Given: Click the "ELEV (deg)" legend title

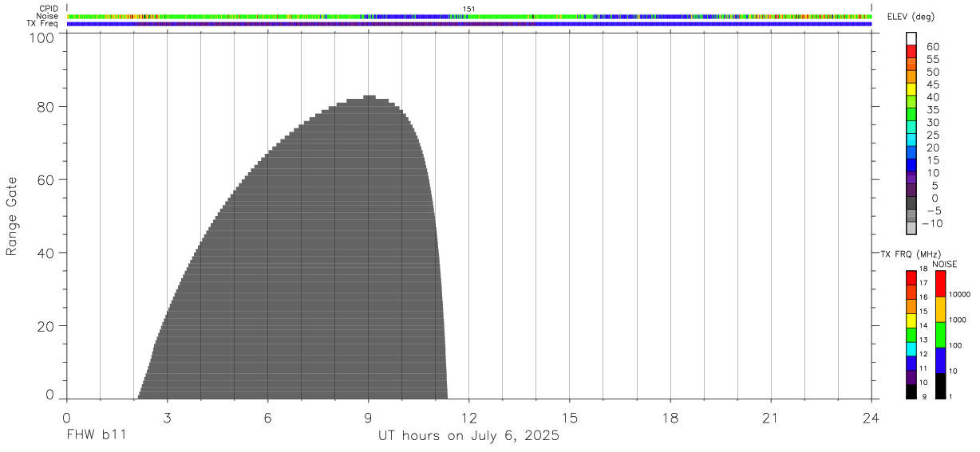Looking at the screenshot, I should click(x=909, y=18).
